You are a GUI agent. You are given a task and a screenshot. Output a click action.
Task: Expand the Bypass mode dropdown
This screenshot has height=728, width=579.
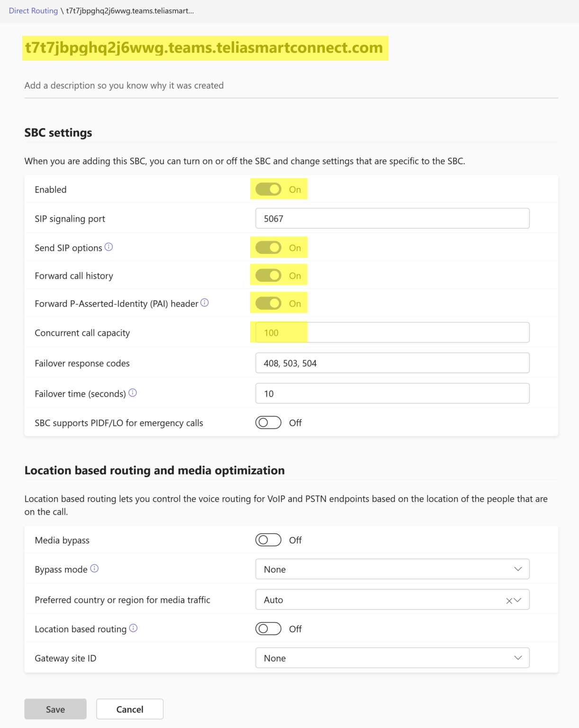coord(392,569)
